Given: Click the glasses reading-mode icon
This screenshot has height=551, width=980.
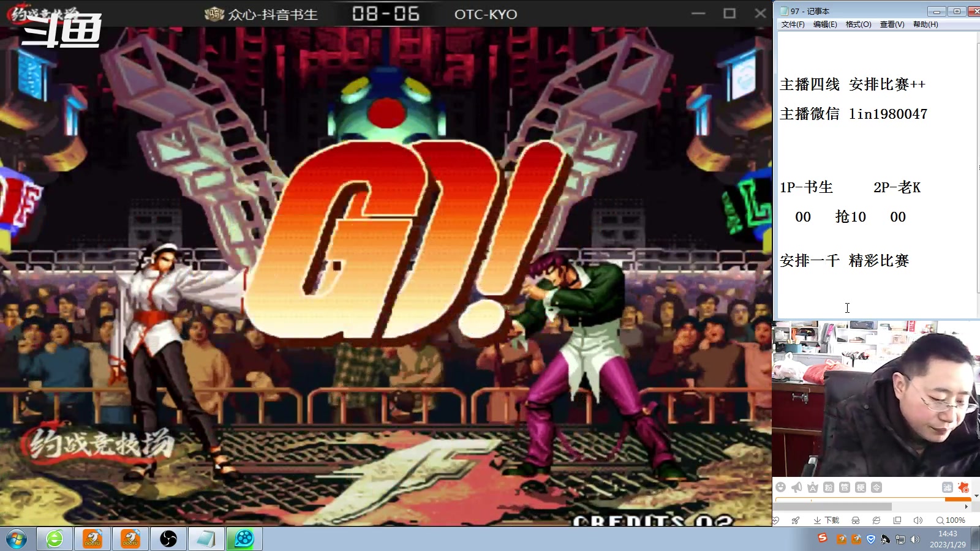Looking at the screenshot, I should [856, 520].
